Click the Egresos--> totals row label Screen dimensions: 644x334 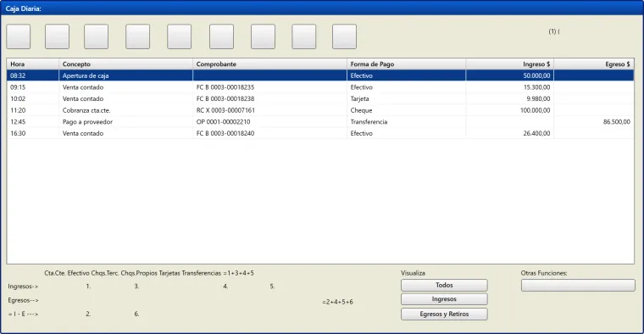point(23,300)
